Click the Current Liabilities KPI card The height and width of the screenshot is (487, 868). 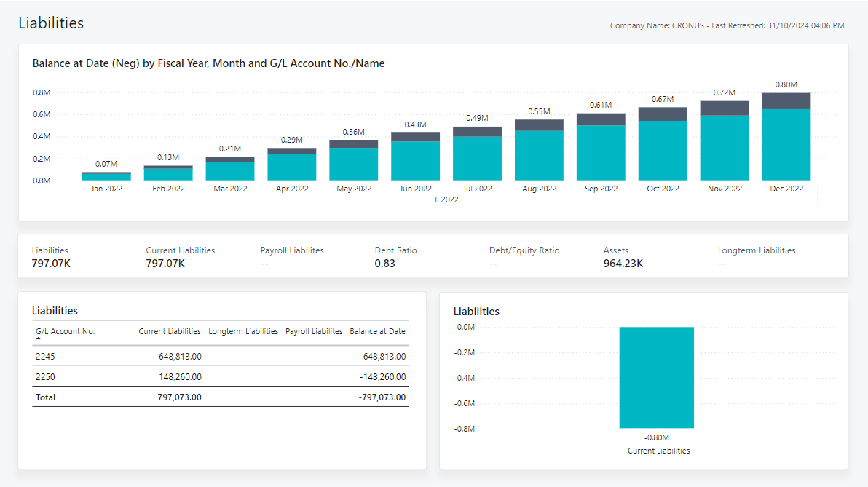pos(180,256)
